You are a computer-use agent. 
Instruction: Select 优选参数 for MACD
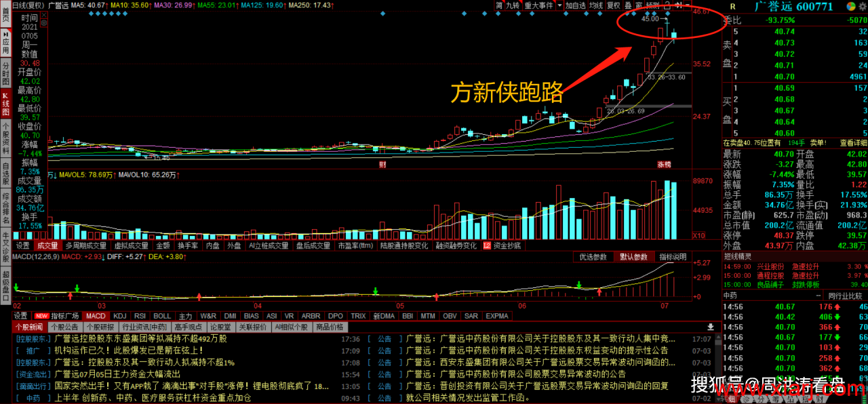coord(592,257)
